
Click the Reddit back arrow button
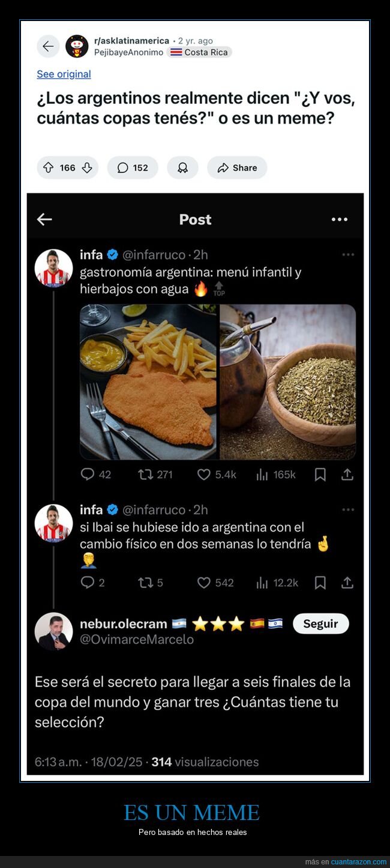48,46
